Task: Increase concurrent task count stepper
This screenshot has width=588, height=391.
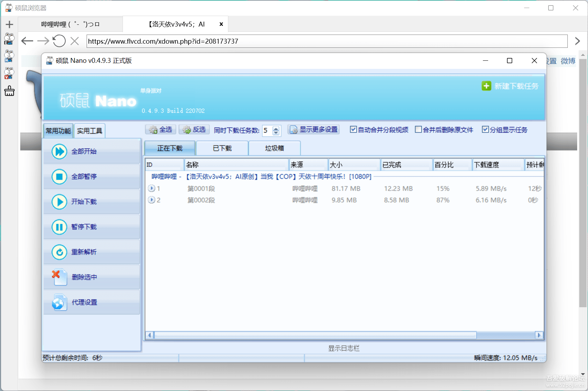Action: (276, 128)
